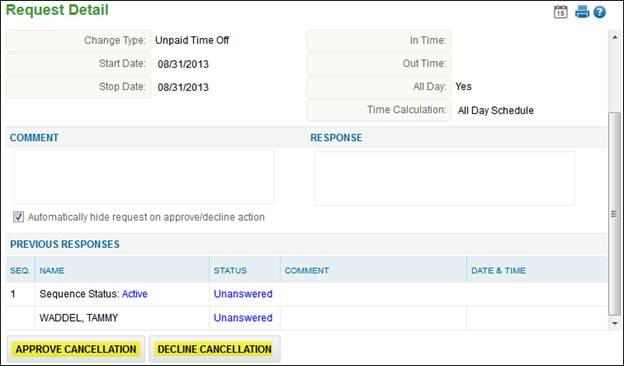
Task: Click Approve Cancellation button
Action: [x=76, y=349]
